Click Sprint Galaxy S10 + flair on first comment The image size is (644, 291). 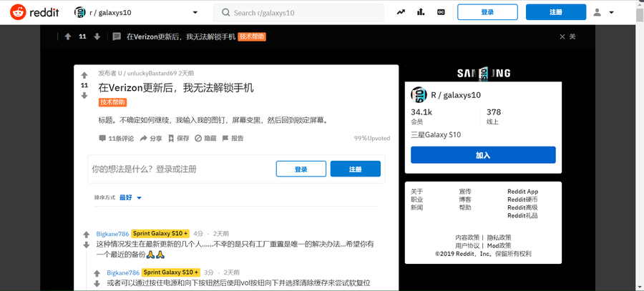tap(160, 234)
